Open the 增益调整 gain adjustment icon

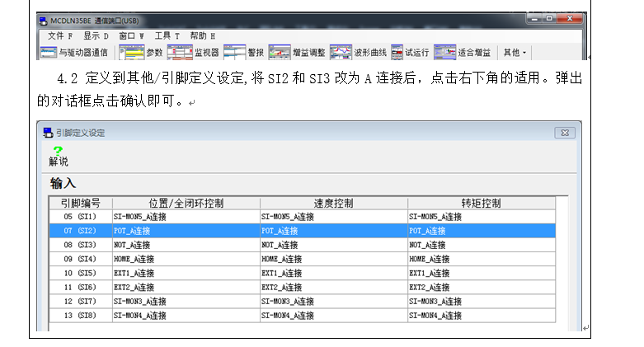coord(279,53)
